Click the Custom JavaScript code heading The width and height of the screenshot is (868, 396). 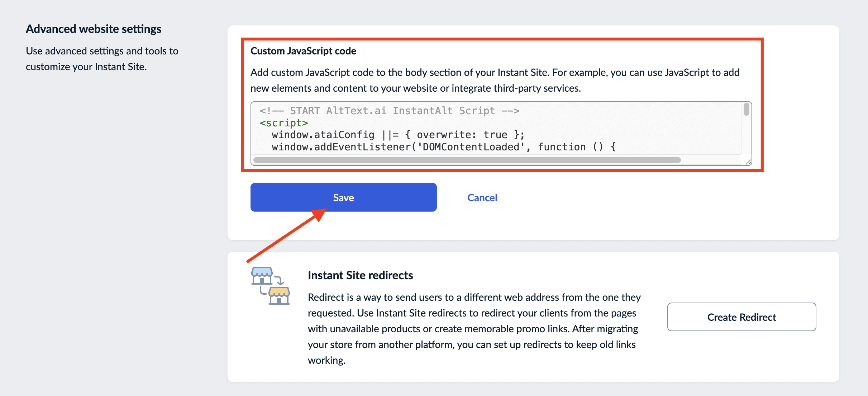[303, 51]
